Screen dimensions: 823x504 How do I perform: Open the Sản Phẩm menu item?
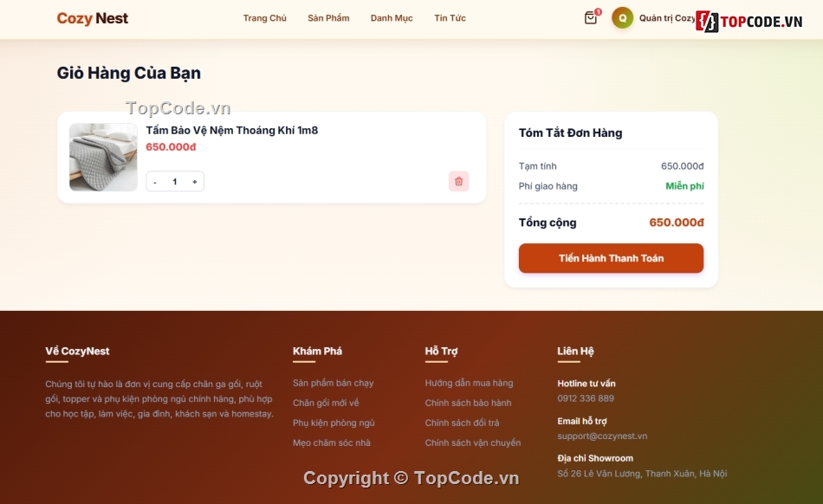[x=328, y=18]
